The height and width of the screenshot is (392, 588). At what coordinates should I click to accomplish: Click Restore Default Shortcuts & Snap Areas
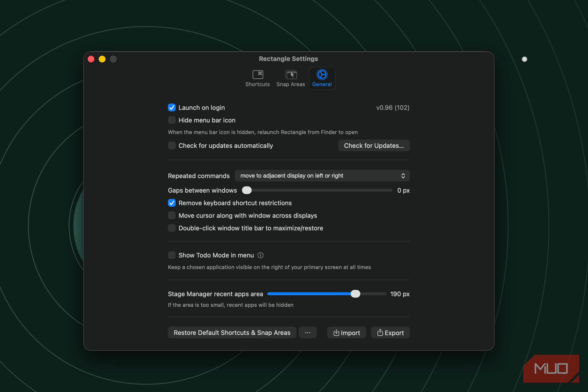(x=232, y=332)
